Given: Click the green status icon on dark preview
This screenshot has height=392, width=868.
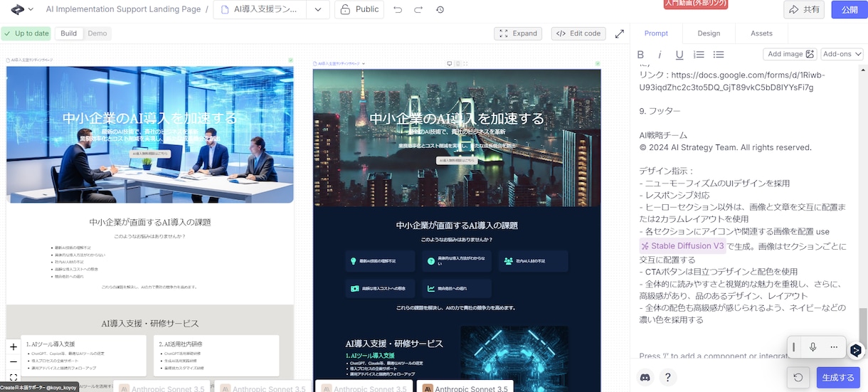Looking at the screenshot, I should click(x=598, y=63).
